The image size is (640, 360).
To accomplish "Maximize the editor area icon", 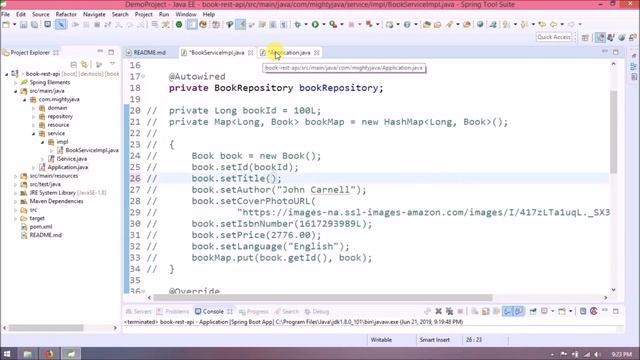I will [x=616, y=52].
